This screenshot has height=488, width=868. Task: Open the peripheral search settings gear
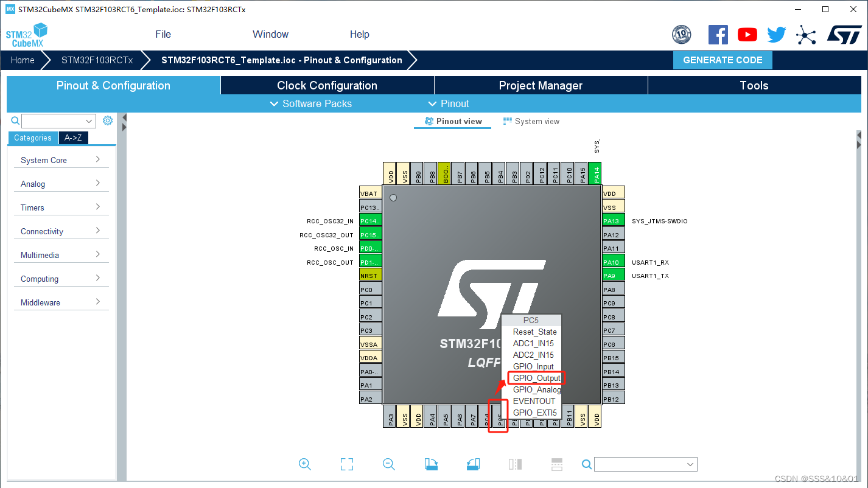point(108,120)
